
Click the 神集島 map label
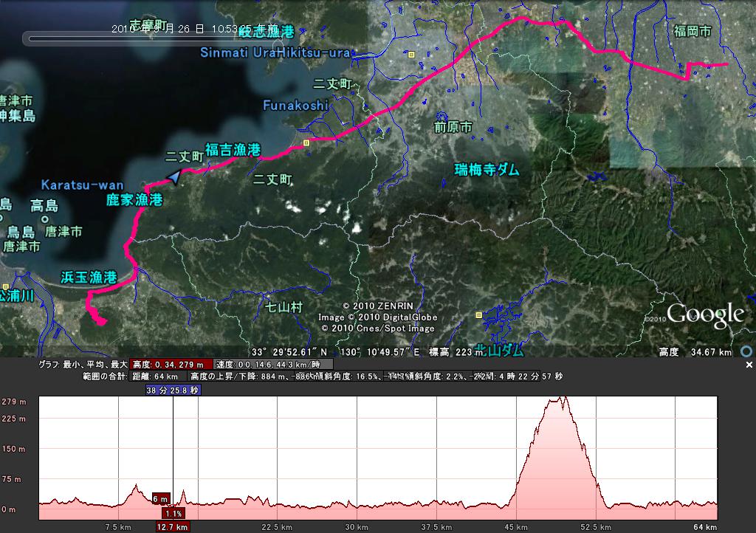tap(18, 116)
